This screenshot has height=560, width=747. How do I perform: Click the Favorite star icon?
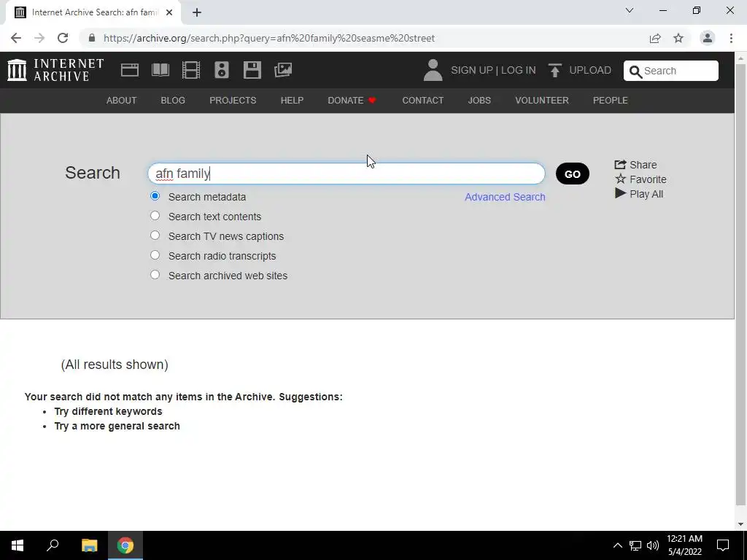620,179
